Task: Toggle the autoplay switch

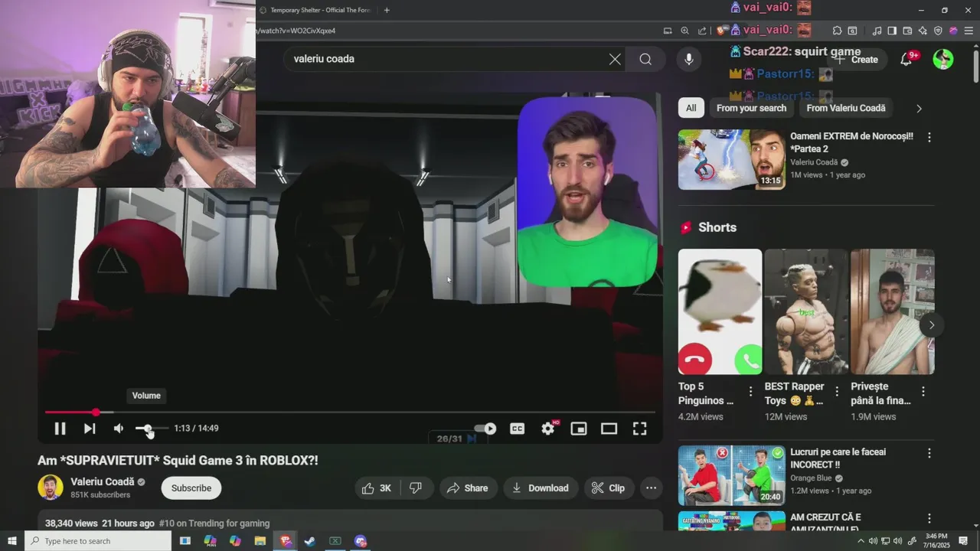Action: pyautogui.click(x=485, y=429)
